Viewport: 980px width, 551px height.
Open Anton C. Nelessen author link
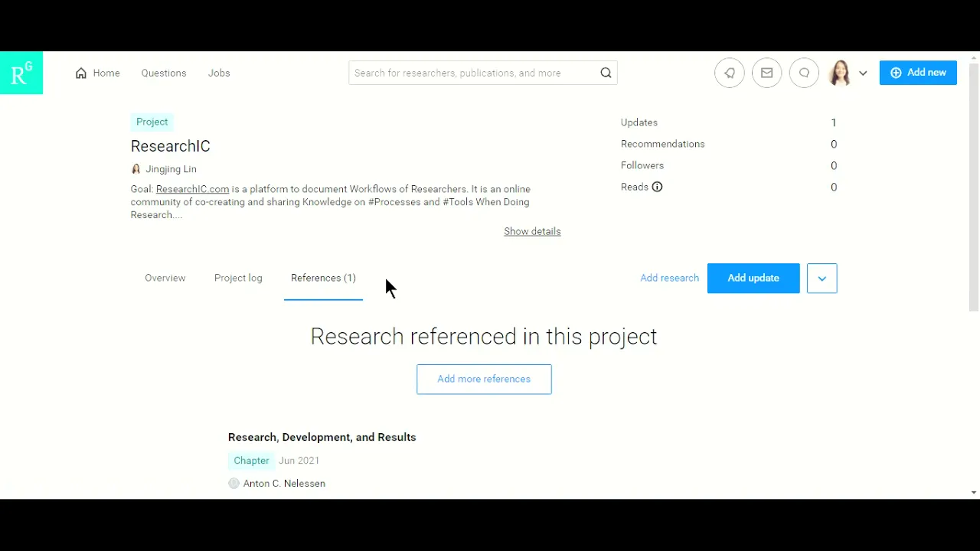[x=284, y=484]
